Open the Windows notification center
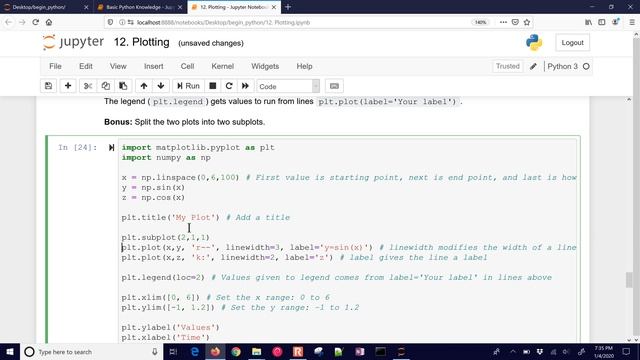 click(x=627, y=351)
